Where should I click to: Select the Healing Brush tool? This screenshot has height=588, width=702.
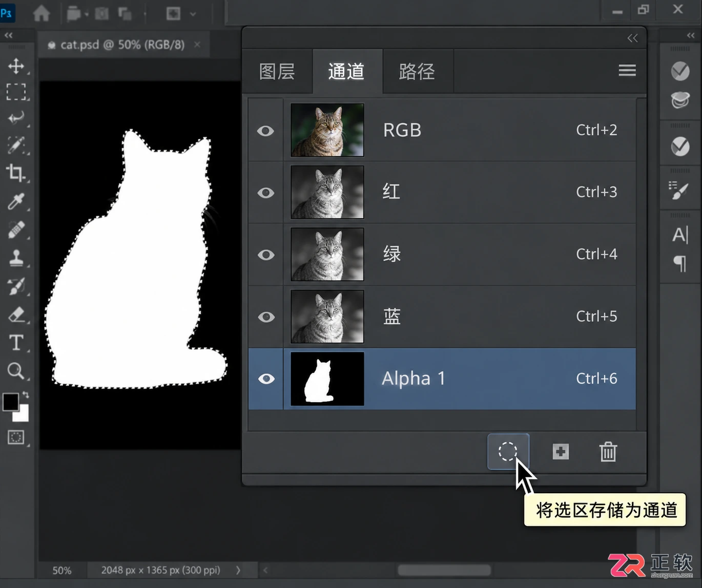coord(16,229)
